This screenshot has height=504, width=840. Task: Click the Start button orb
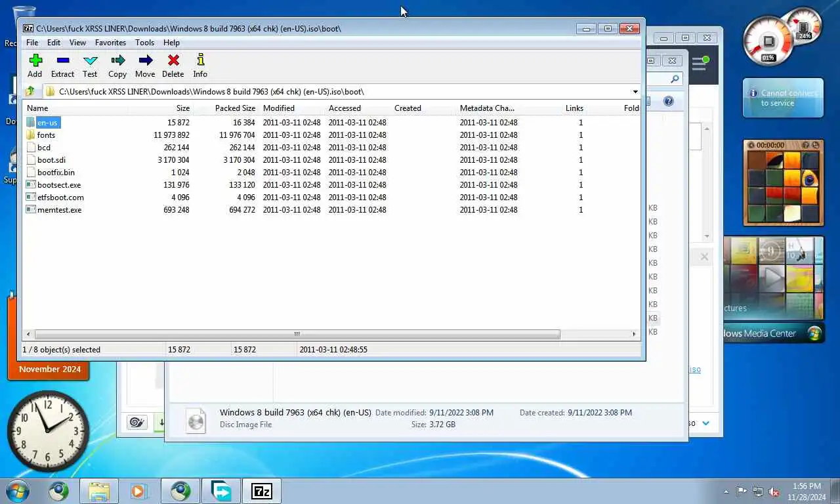point(17,491)
